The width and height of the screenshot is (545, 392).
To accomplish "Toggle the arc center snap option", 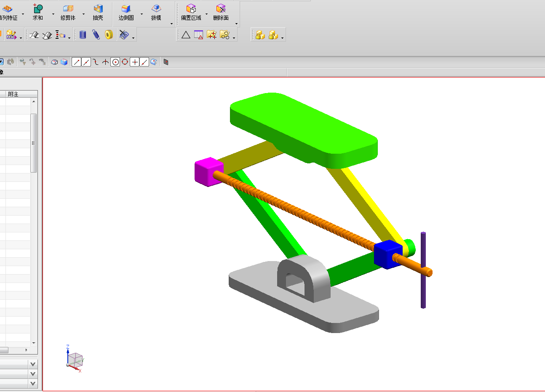I will pos(115,62).
